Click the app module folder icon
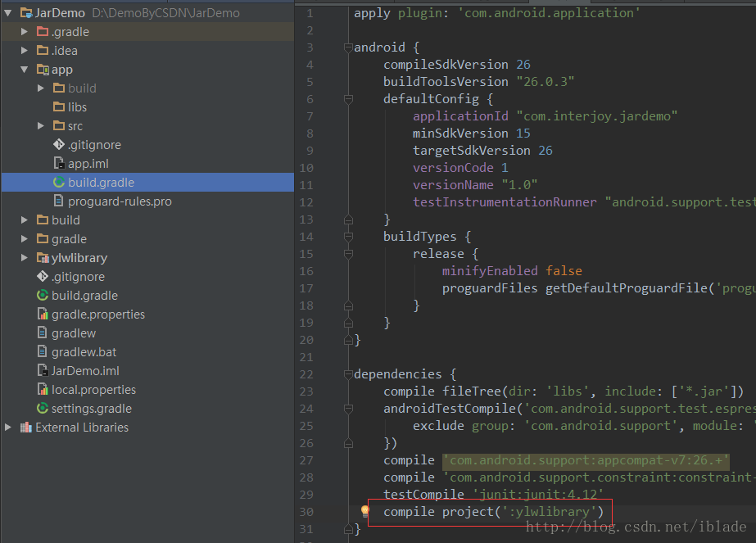This screenshot has height=543, width=756. click(43, 70)
